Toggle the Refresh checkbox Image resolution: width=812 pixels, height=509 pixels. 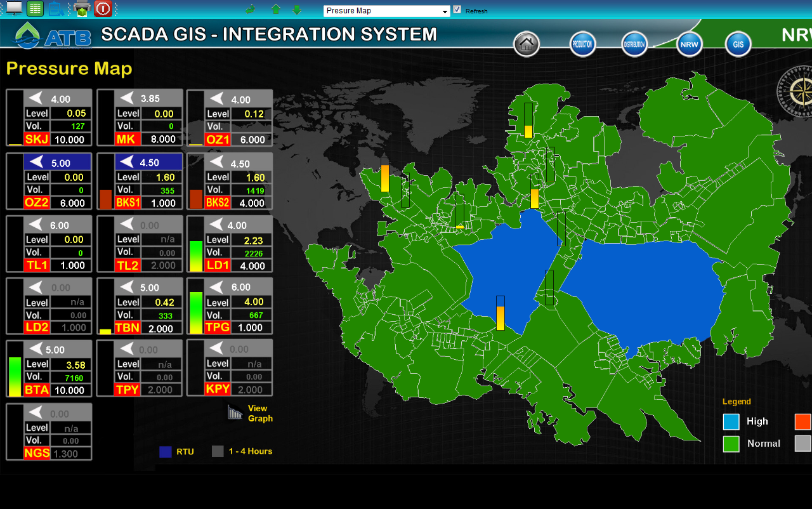[457, 10]
